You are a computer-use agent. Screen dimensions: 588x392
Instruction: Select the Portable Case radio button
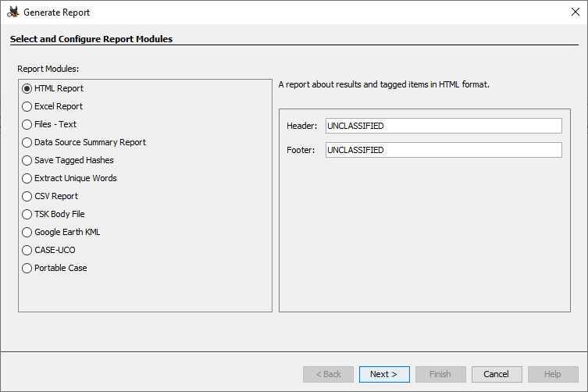(x=27, y=268)
